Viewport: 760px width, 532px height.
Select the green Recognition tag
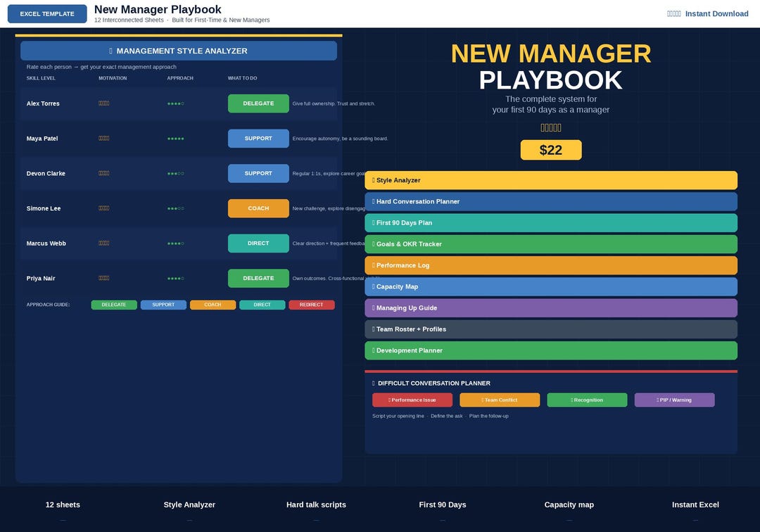tap(587, 400)
